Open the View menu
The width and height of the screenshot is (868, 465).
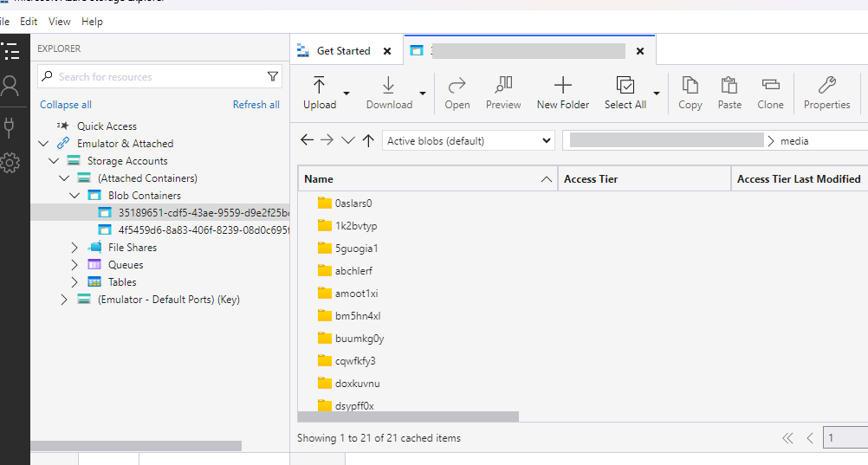point(60,22)
